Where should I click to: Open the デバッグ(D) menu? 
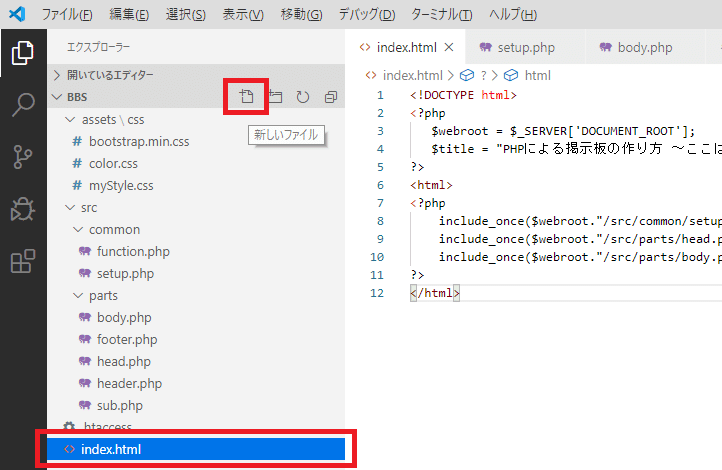(x=367, y=14)
